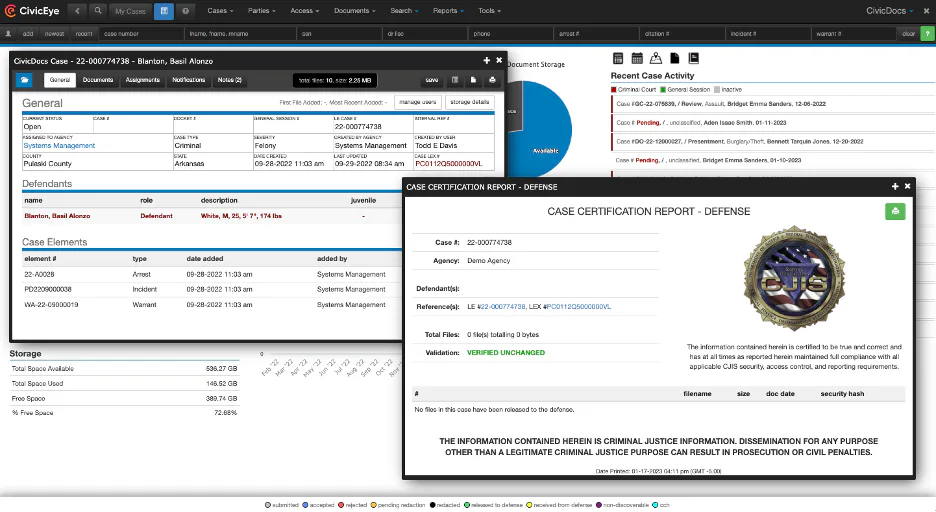Click the green print button in certification report
Viewport: 936px width, 512px height.
click(x=895, y=211)
